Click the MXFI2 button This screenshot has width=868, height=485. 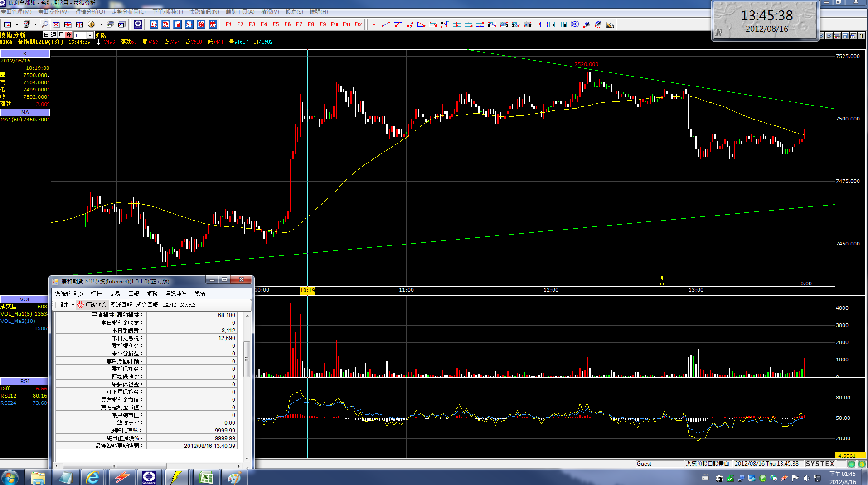(188, 305)
